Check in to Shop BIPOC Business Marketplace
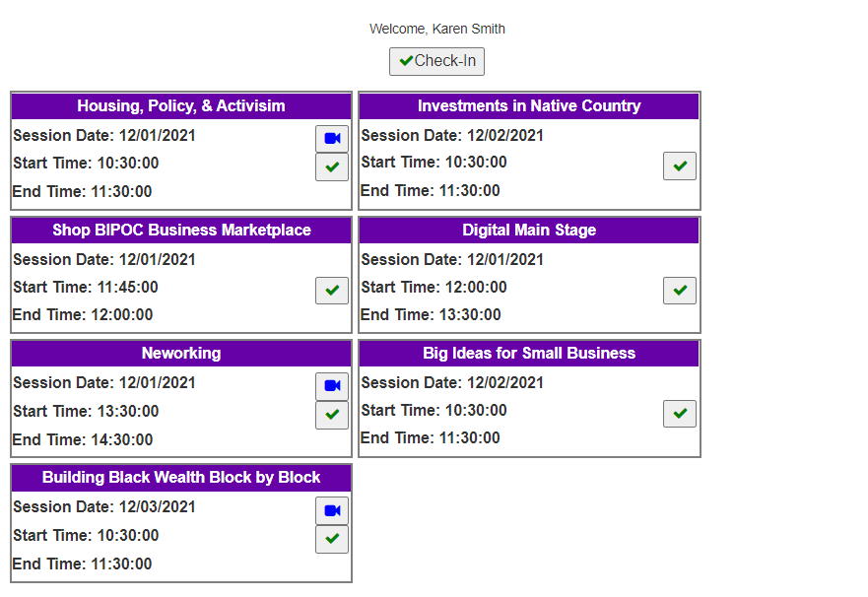Image resolution: width=868 pixels, height=597 pixels. [332, 291]
